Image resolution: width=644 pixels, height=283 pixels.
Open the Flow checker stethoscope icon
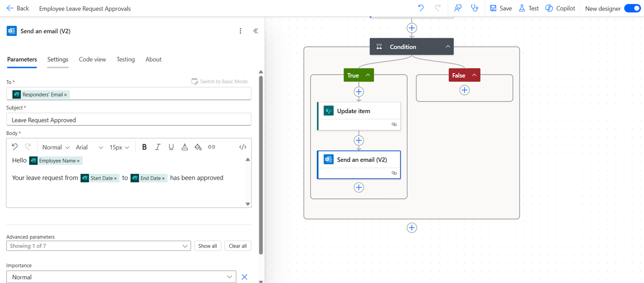coord(474,8)
